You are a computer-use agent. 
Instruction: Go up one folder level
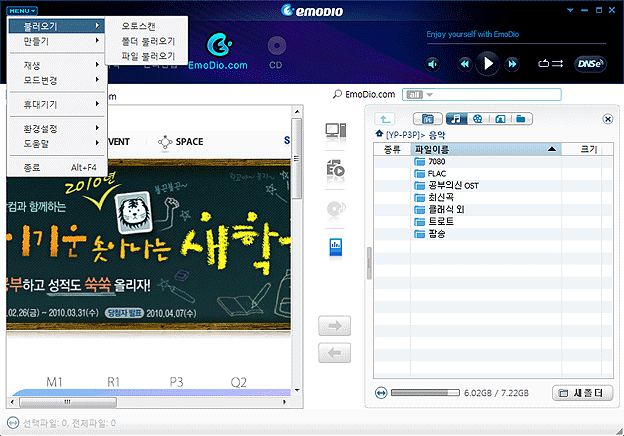tap(384, 119)
